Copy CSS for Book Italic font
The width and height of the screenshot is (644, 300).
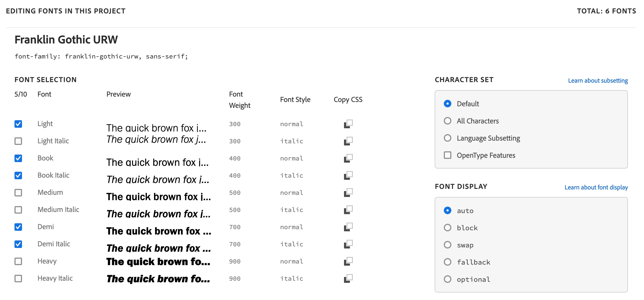click(x=348, y=175)
